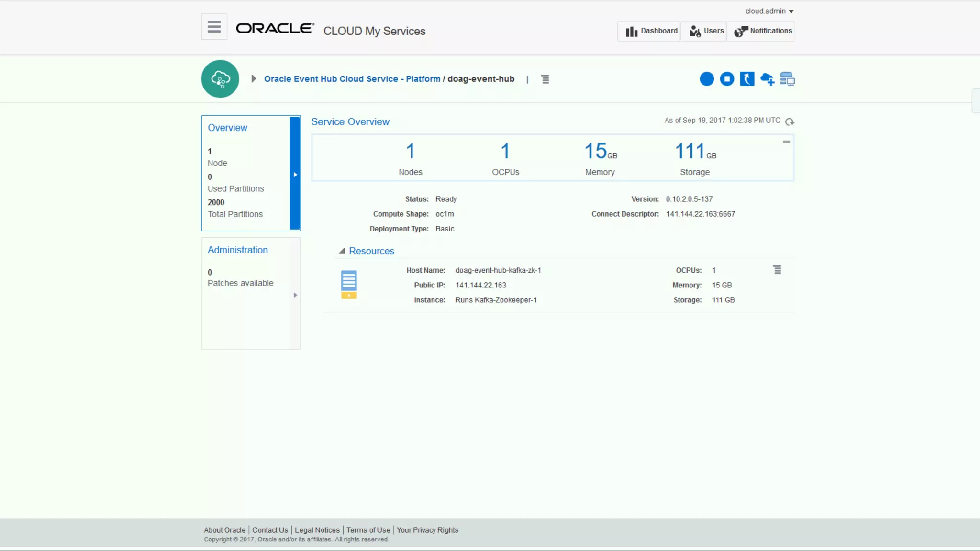Open doag-event-hub service actions menu

point(545,79)
